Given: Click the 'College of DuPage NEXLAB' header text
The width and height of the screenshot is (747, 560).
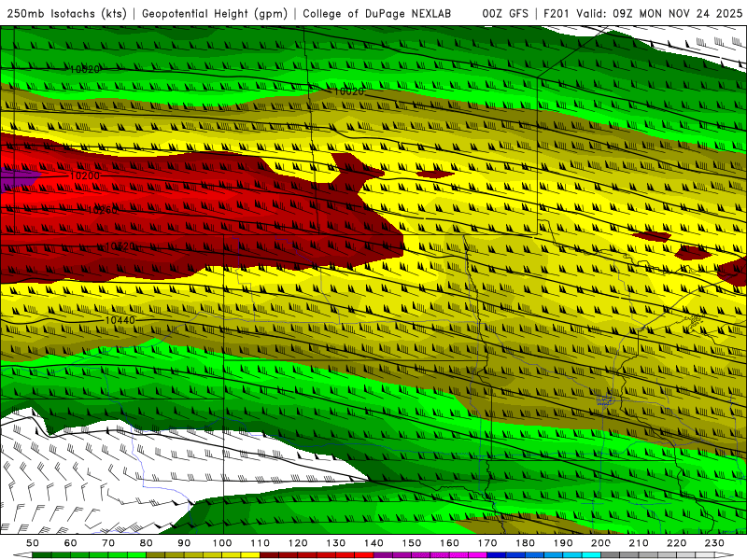Looking at the screenshot, I should point(377,14).
